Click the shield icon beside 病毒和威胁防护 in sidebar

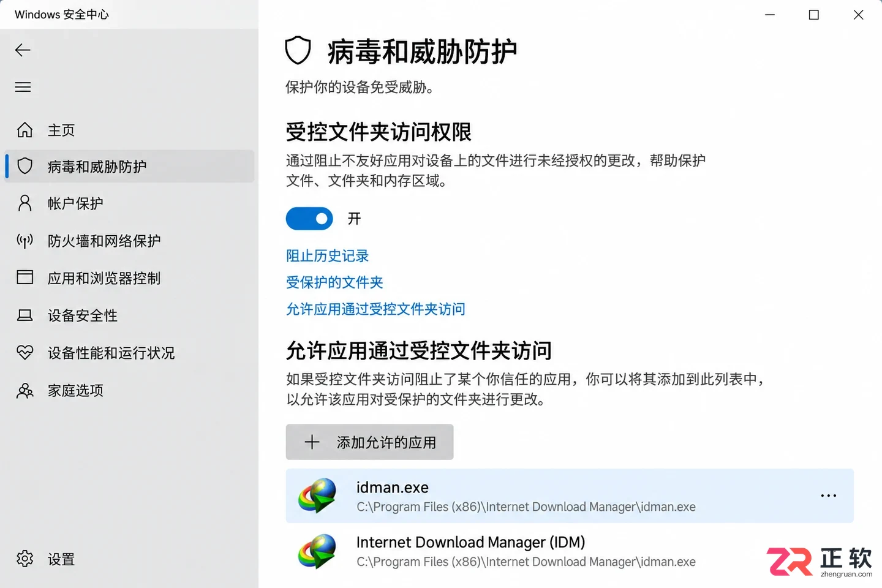click(24, 166)
